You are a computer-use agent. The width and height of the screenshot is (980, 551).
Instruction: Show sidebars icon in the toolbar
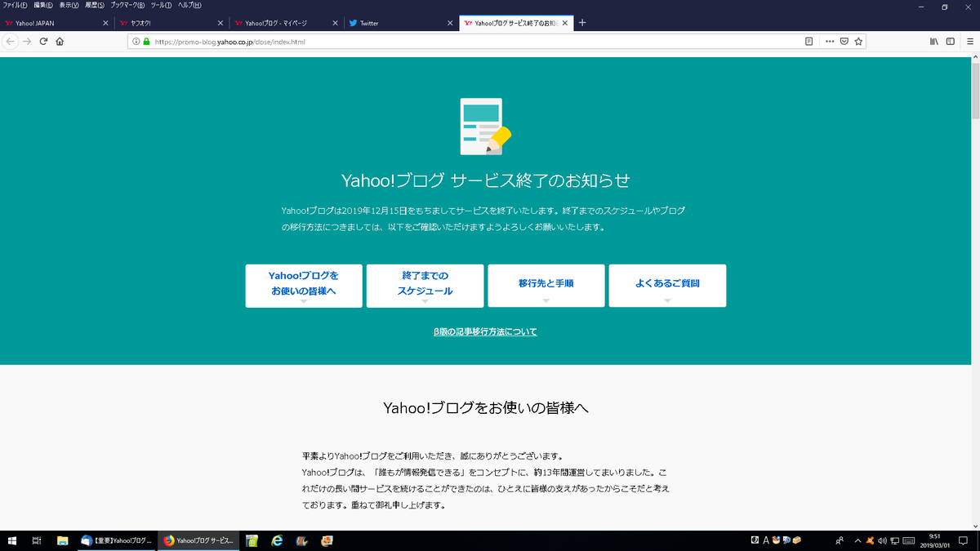950,41
